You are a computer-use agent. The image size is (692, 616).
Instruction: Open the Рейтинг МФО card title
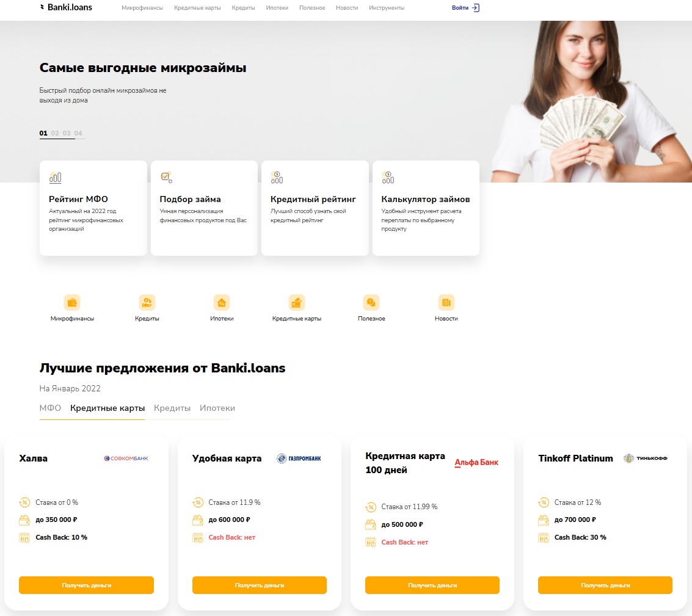click(x=78, y=199)
